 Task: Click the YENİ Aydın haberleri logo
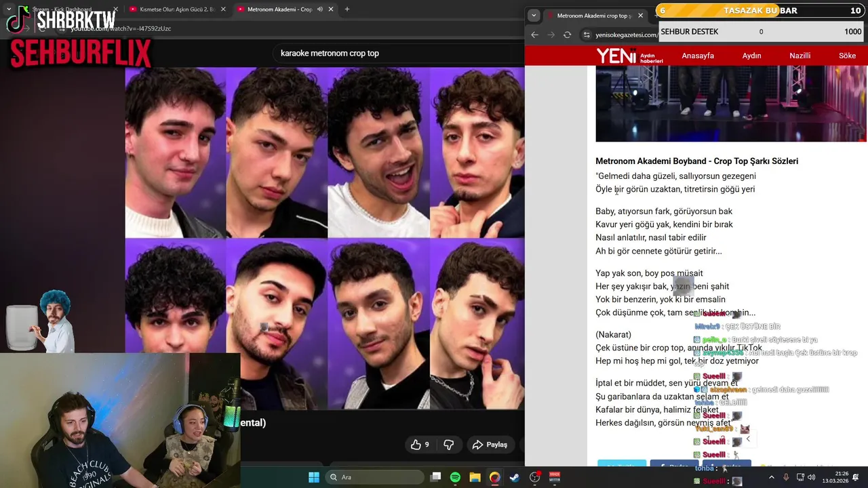pos(630,56)
